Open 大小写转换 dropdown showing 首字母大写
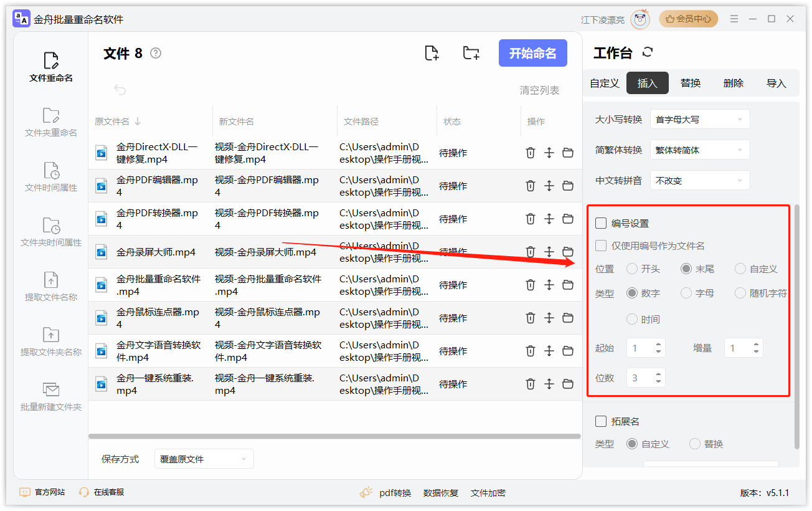This screenshot has height=511, width=812. 700,119
